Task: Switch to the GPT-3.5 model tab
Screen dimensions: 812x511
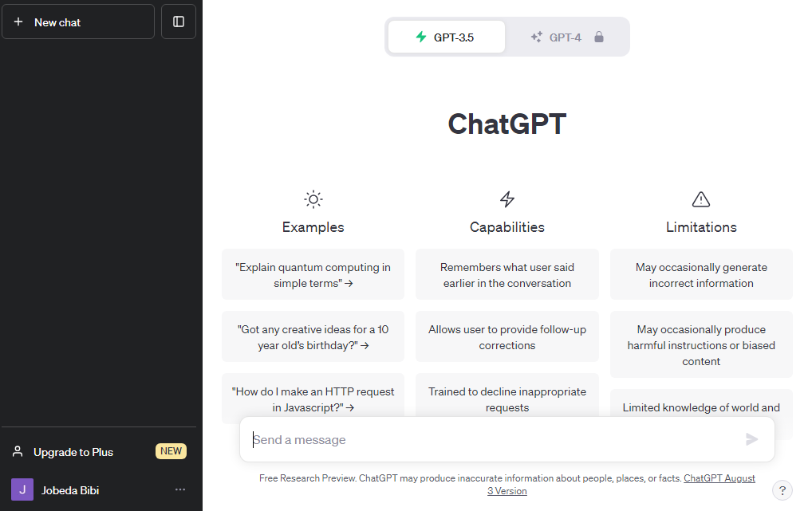Action: [x=447, y=37]
